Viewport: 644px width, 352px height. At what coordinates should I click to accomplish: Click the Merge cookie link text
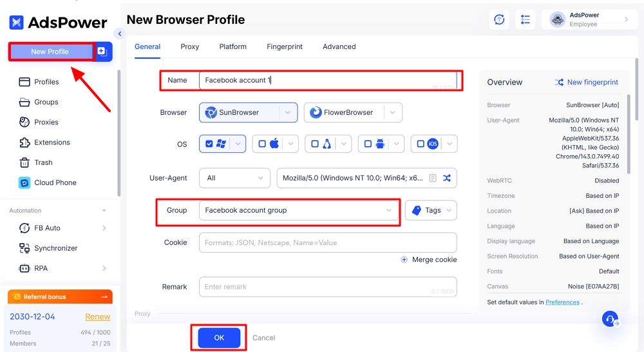point(434,259)
